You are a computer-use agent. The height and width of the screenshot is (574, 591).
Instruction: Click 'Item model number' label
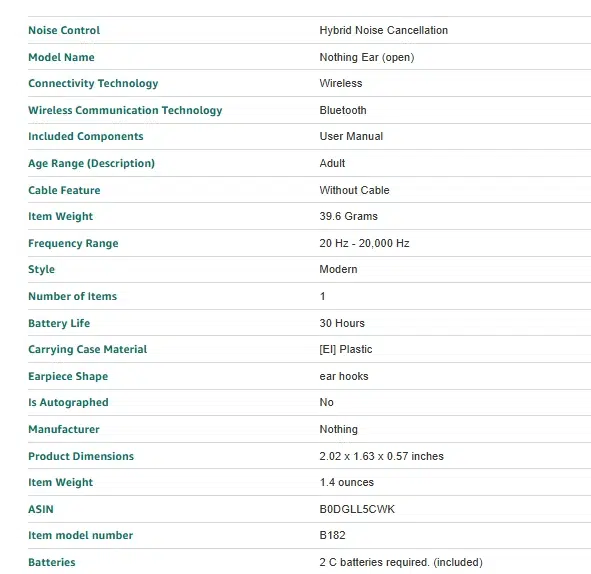click(81, 536)
